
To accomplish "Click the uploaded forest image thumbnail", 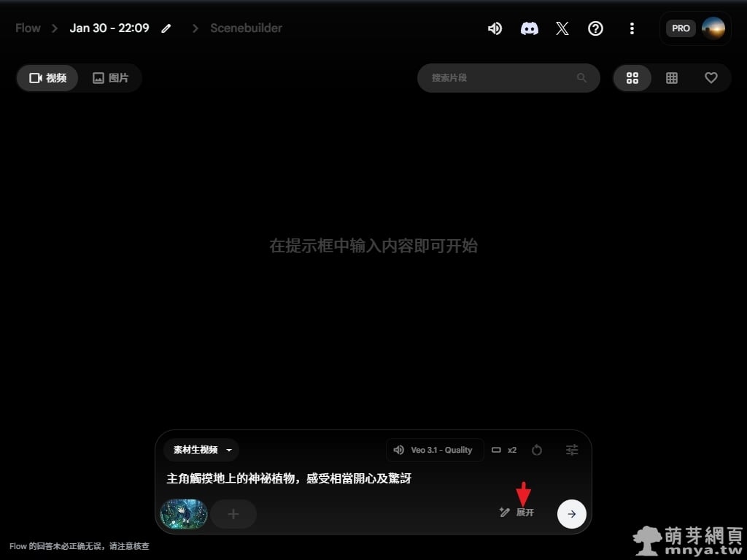I will [184, 513].
